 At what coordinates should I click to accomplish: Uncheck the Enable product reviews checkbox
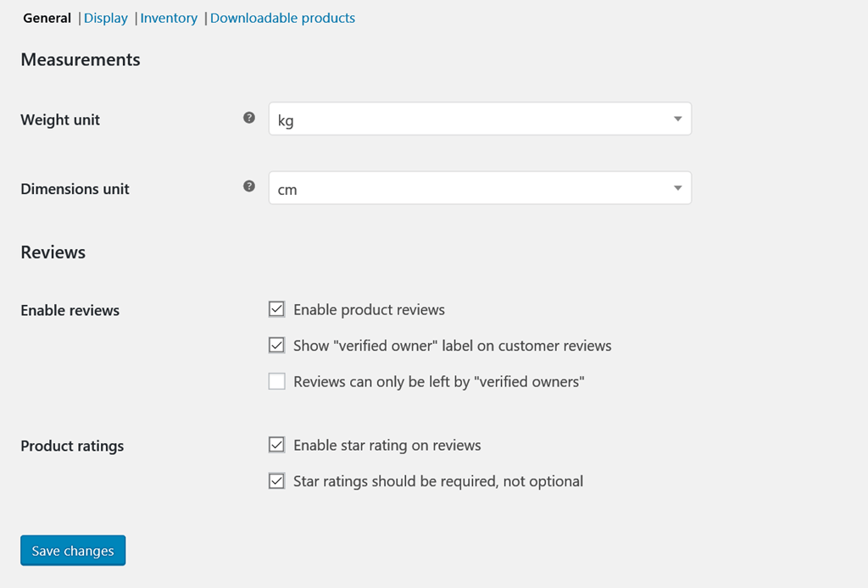pos(277,308)
